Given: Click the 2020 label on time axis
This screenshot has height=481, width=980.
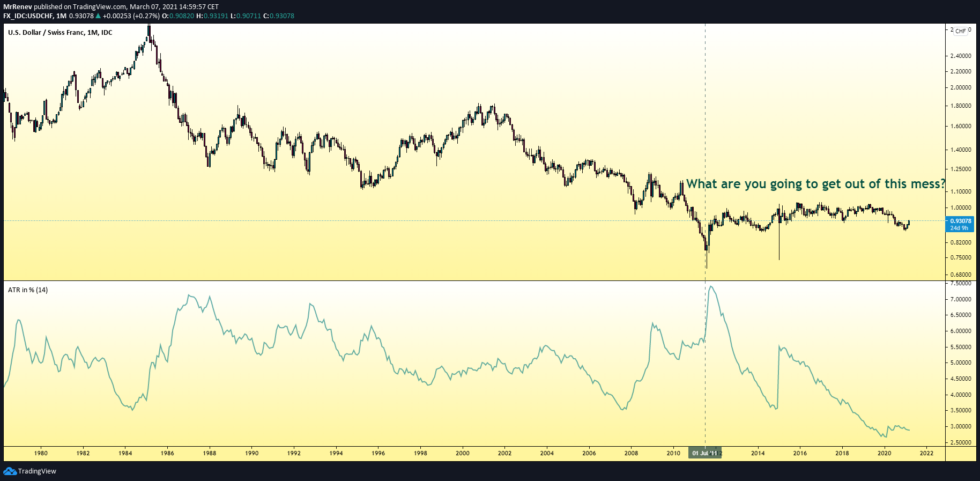Looking at the screenshot, I should tap(884, 453).
